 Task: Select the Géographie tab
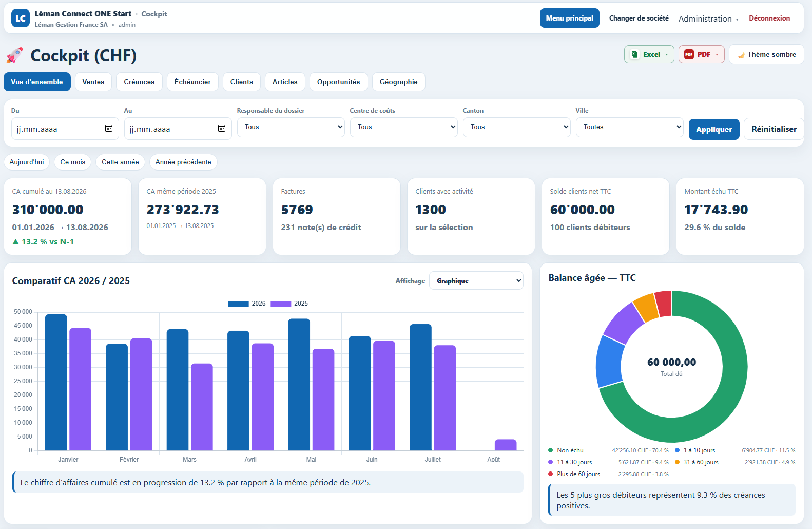[399, 82]
